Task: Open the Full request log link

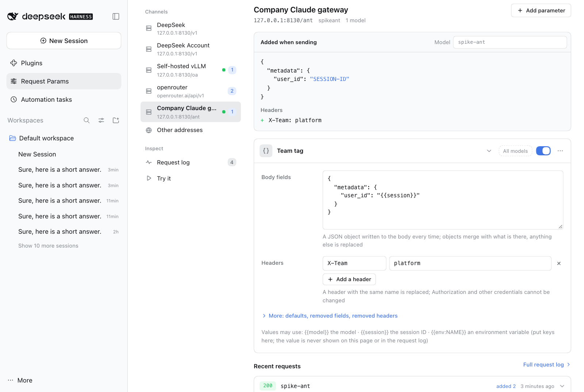Action: (x=546, y=365)
